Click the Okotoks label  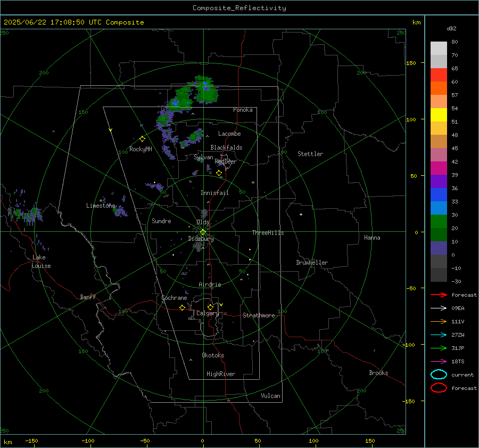tap(213, 355)
